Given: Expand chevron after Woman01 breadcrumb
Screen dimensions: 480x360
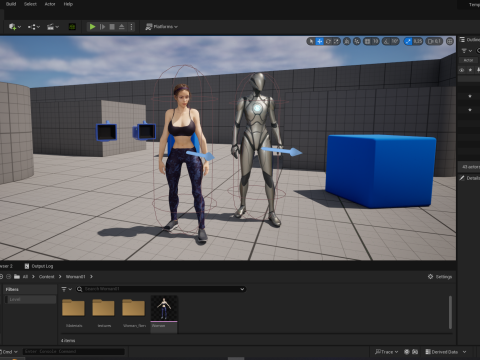Looking at the screenshot, I should coord(91,277).
